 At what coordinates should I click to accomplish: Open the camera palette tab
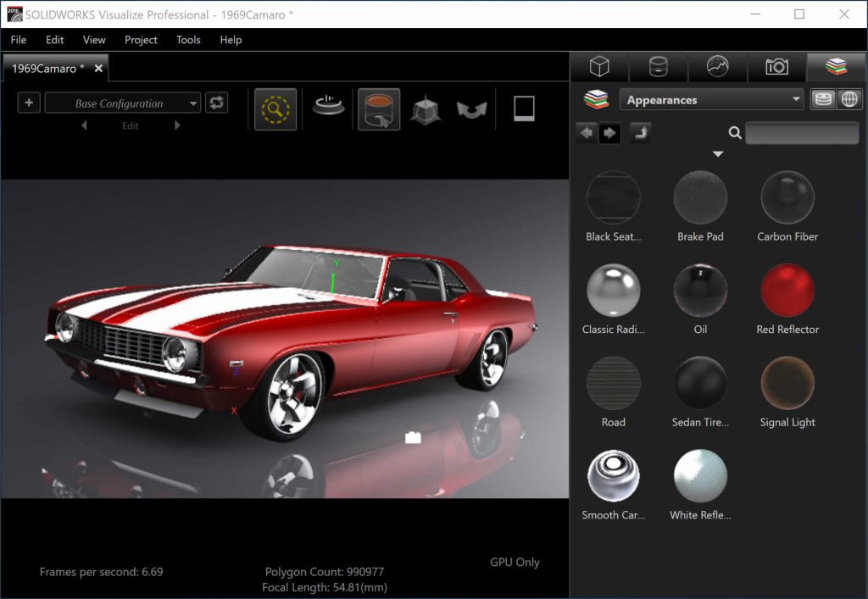point(777,67)
